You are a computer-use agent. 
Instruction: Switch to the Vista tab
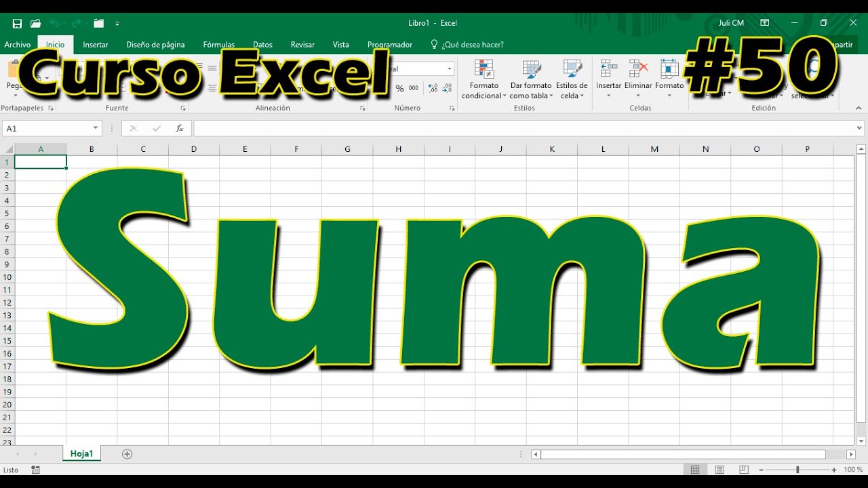click(341, 45)
